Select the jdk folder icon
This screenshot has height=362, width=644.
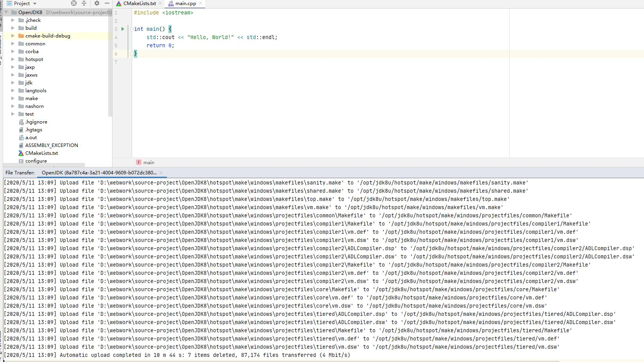pos(21,82)
